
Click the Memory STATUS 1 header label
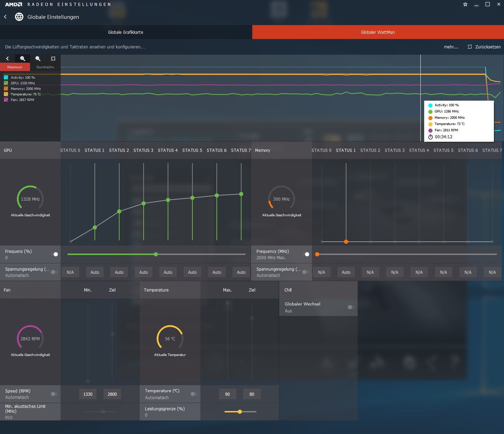346,150
